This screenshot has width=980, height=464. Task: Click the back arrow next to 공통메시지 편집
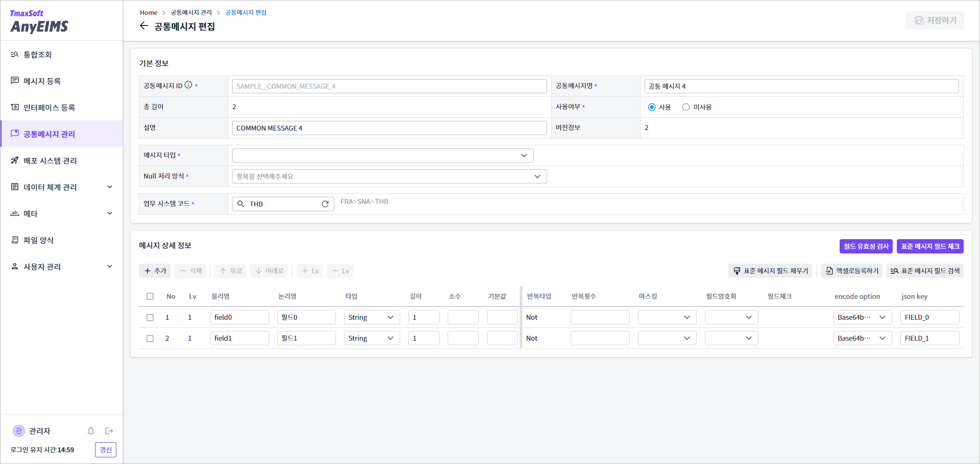[144, 26]
